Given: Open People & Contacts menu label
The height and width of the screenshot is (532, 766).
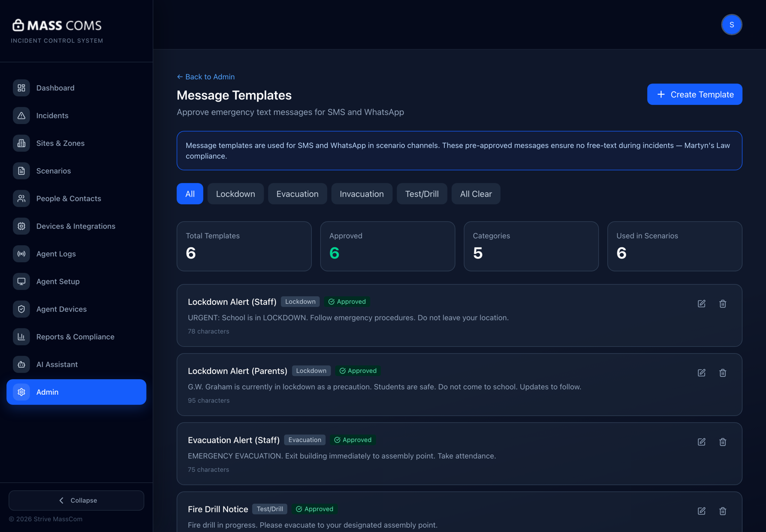Looking at the screenshot, I should pos(69,198).
